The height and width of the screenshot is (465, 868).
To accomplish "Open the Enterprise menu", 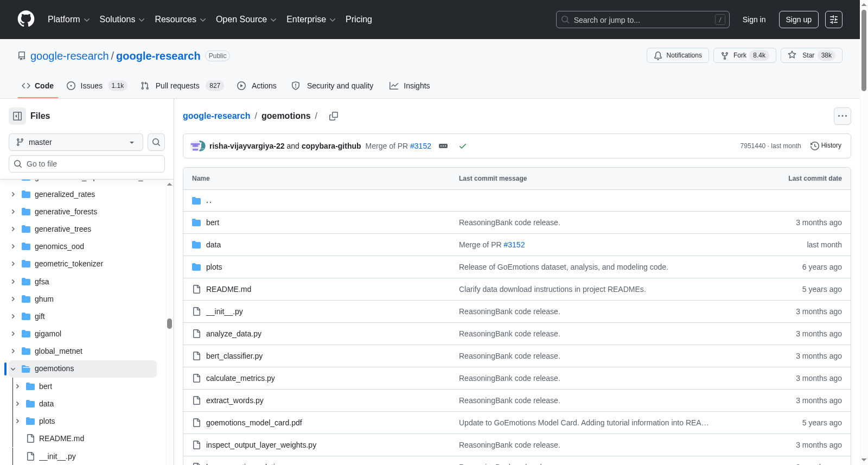I will (x=311, y=20).
